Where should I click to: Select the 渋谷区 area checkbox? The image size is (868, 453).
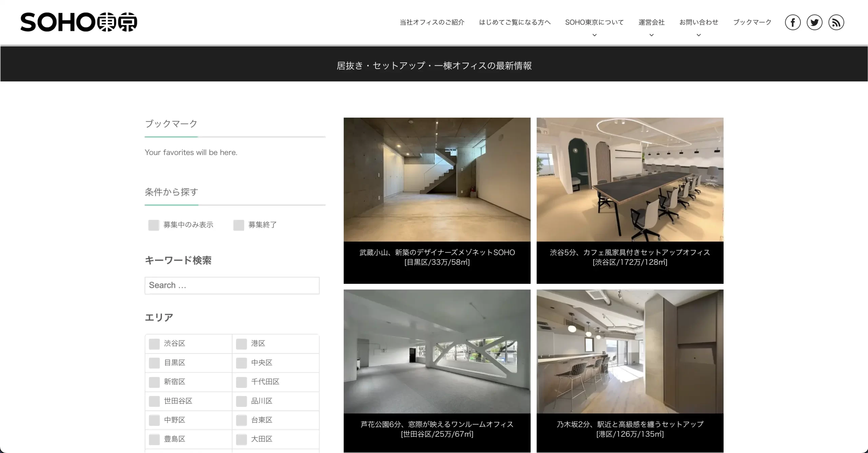(154, 344)
